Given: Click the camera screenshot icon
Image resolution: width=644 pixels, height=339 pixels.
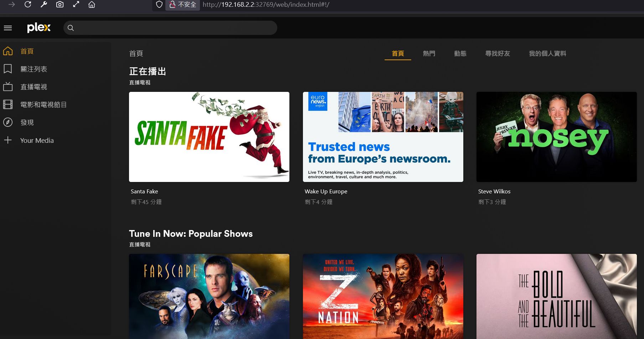Looking at the screenshot, I should (60, 5).
